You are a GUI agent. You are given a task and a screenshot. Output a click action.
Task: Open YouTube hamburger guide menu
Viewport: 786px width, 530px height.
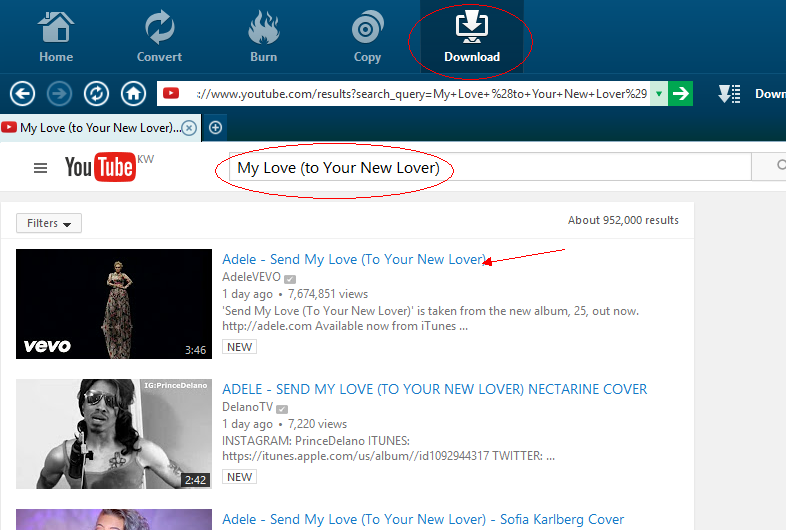(41, 168)
